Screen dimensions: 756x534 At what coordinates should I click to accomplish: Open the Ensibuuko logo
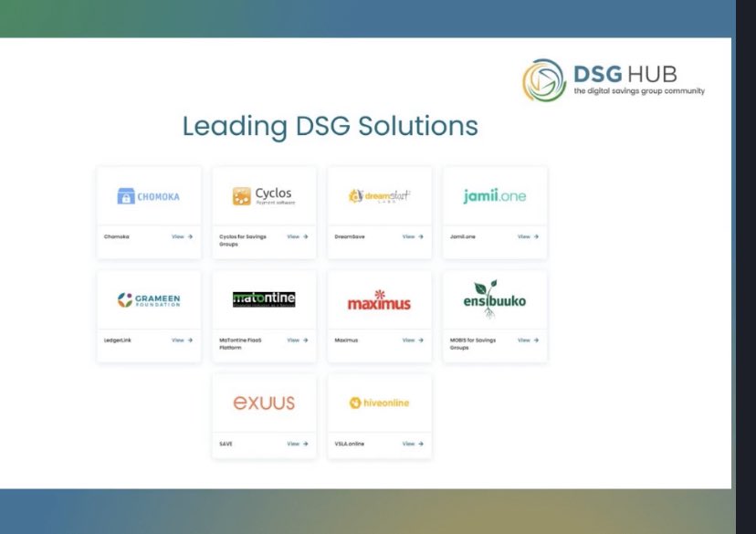495,299
